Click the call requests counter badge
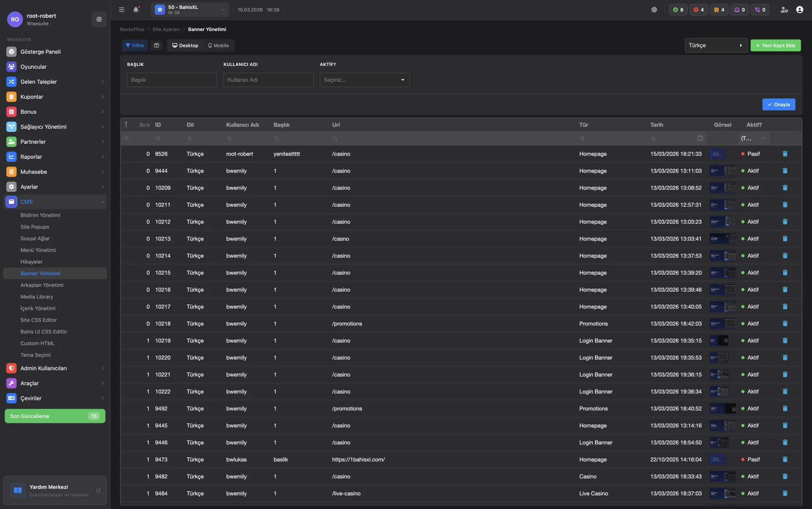Screen dimensions: 812x509 [760, 9]
